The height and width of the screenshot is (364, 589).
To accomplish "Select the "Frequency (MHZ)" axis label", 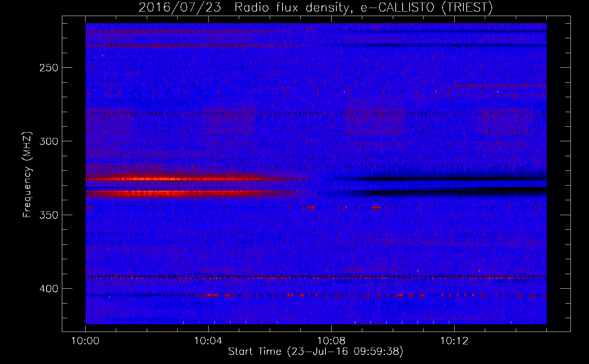I will coord(27,175).
